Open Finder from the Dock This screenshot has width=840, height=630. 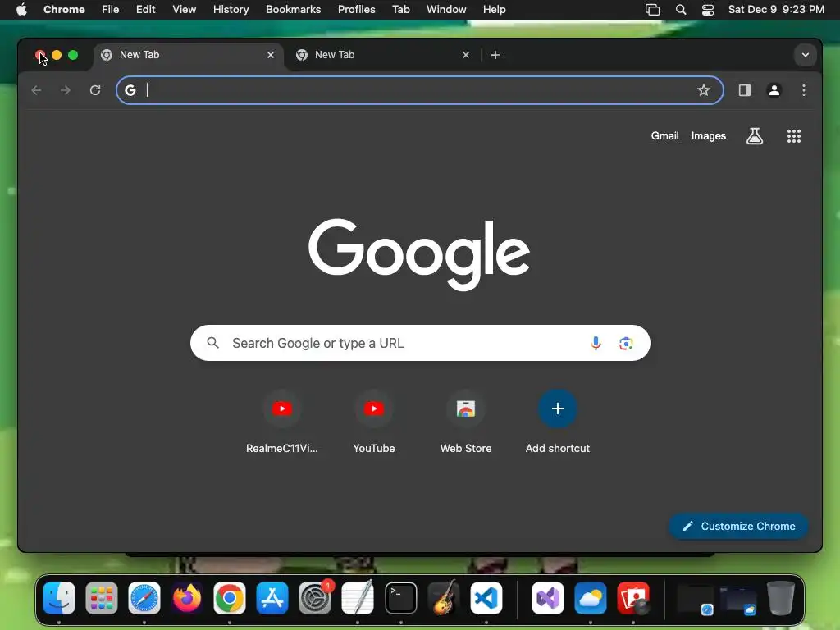59,598
